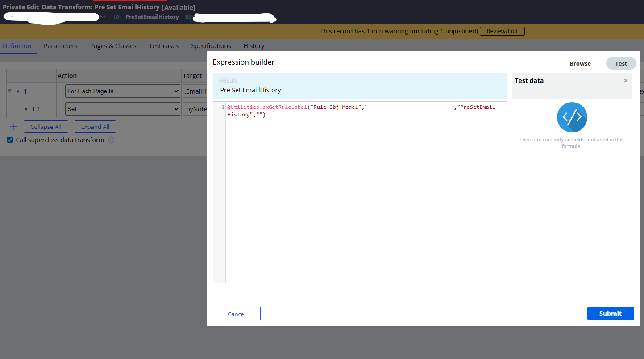Switch to the Test cases tab

(x=164, y=46)
